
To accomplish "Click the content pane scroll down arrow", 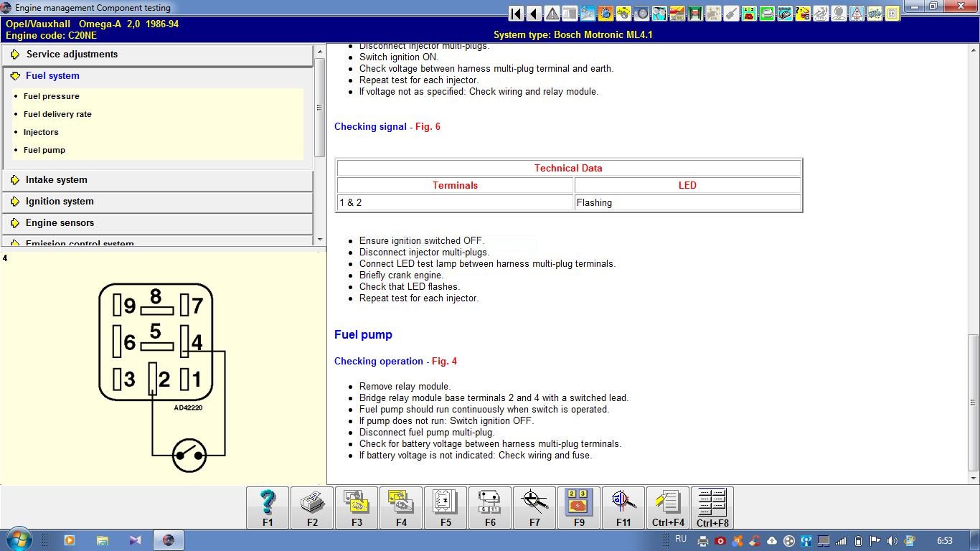I will coord(974,478).
